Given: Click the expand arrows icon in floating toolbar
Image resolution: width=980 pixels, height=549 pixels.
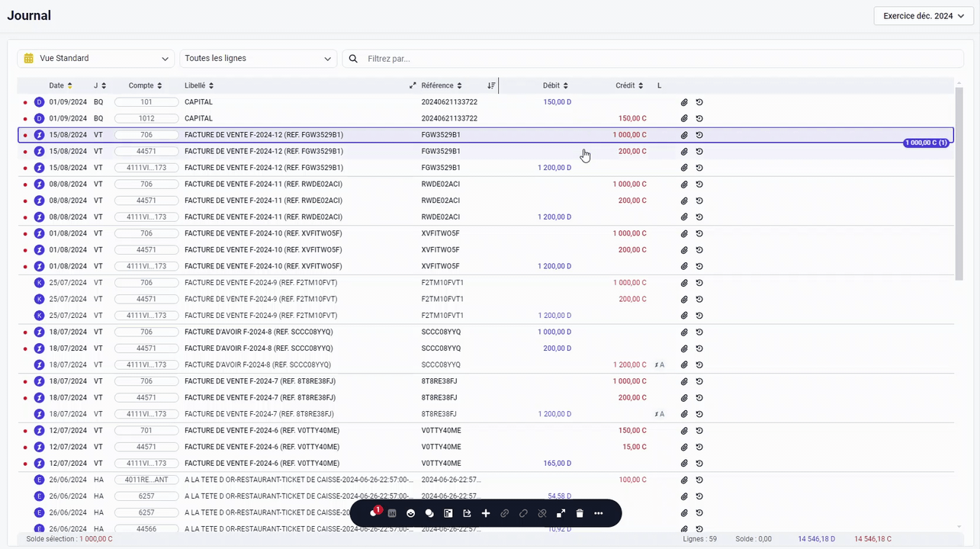Looking at the screenshot, I should 561,513.
